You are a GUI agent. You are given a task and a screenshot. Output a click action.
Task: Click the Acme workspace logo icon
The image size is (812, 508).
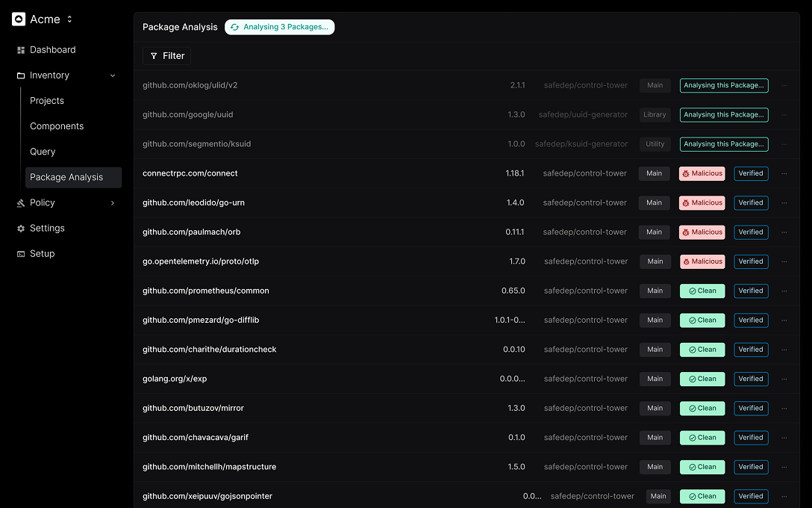click(18, 19)
